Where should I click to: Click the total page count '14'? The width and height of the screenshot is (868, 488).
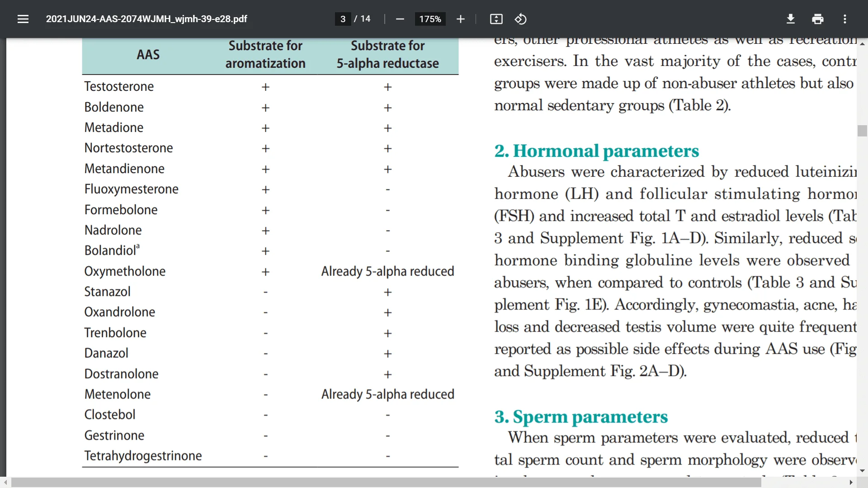click(365, 19)
